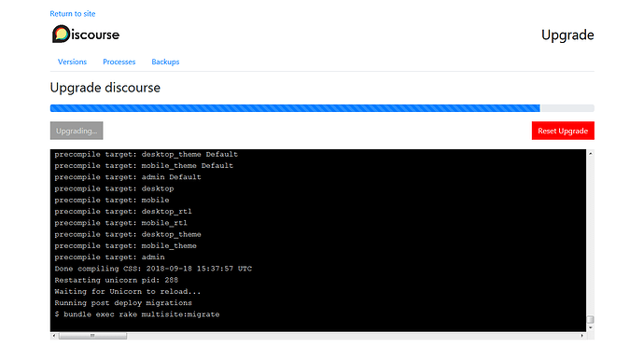Click the horizontal scrollbar thumb below console
This screenshot has height=347, width=644.
click(x=92, y=336)
